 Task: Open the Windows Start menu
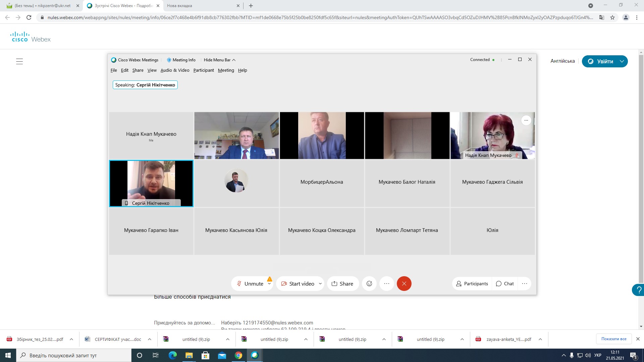[x=8, y=355]
